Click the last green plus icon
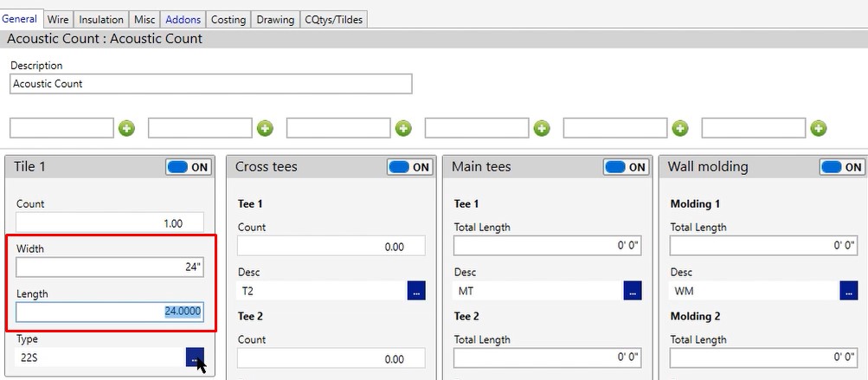 tap(819, 128)
